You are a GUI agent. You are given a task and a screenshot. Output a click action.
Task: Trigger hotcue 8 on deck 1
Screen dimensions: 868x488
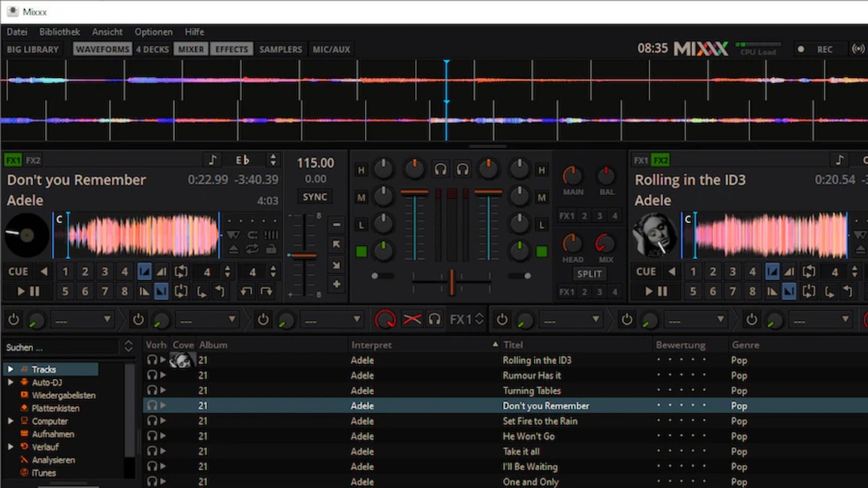pyautogui.click(x=125, y=291)
